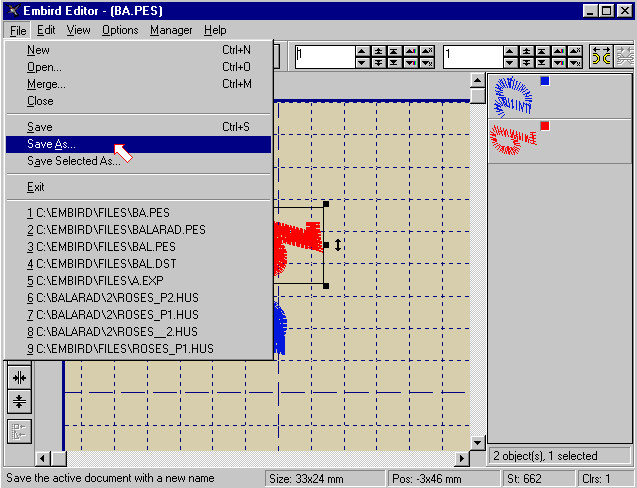Click the plain up-arrow button beside the second number field

[511, 51]
